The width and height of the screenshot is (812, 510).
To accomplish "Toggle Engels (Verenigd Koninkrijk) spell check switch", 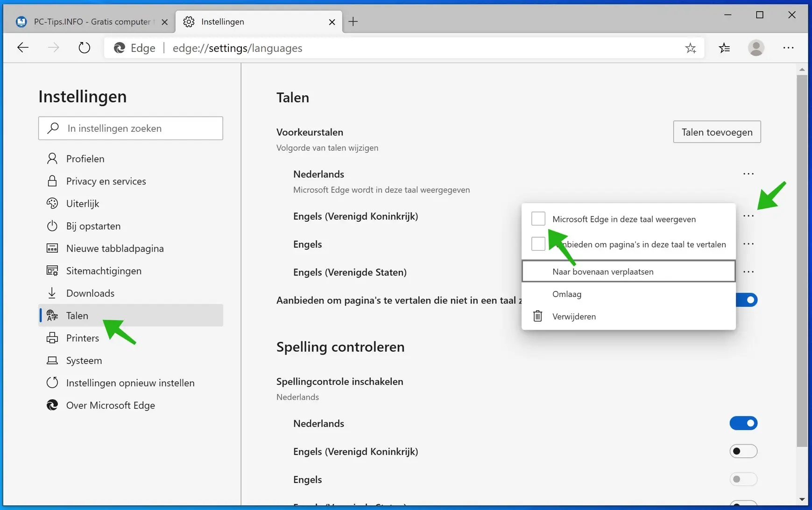I will coord(743,451).
